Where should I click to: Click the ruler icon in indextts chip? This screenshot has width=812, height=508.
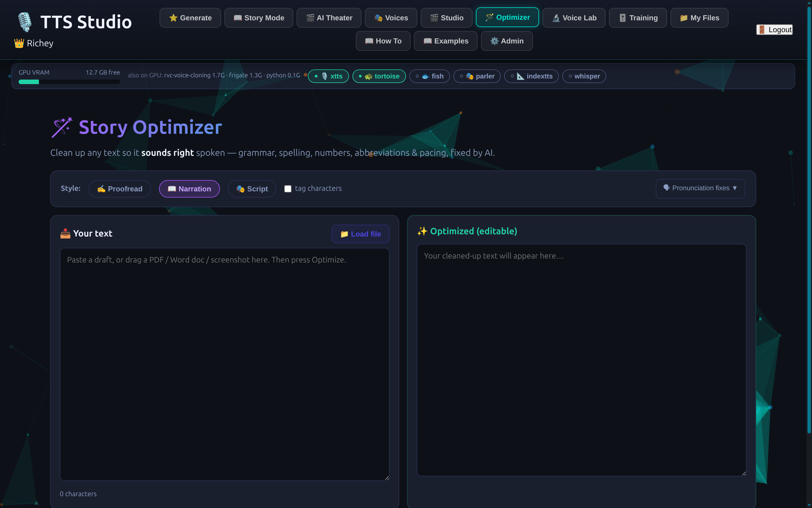521,76
